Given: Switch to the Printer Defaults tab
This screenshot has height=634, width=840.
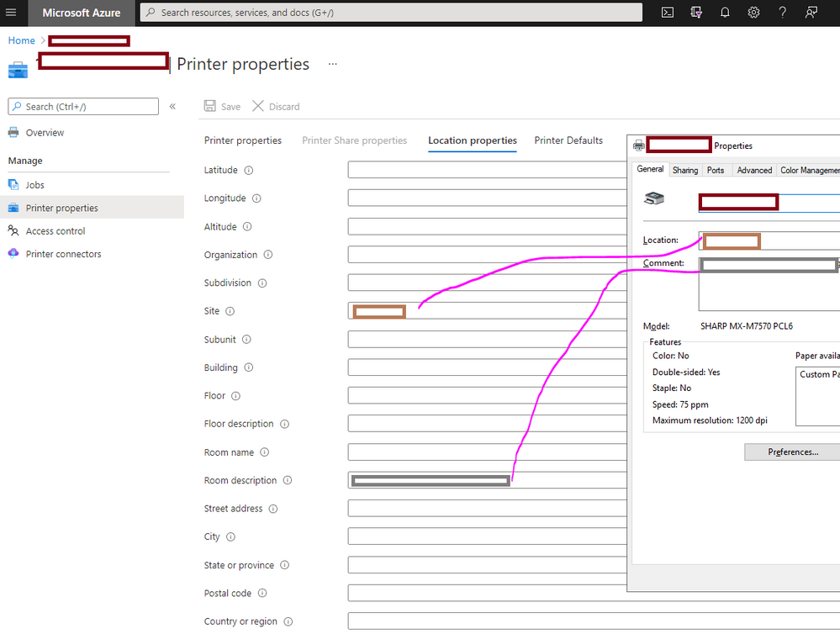Looking at the screenshot, I should click(568, 140).
